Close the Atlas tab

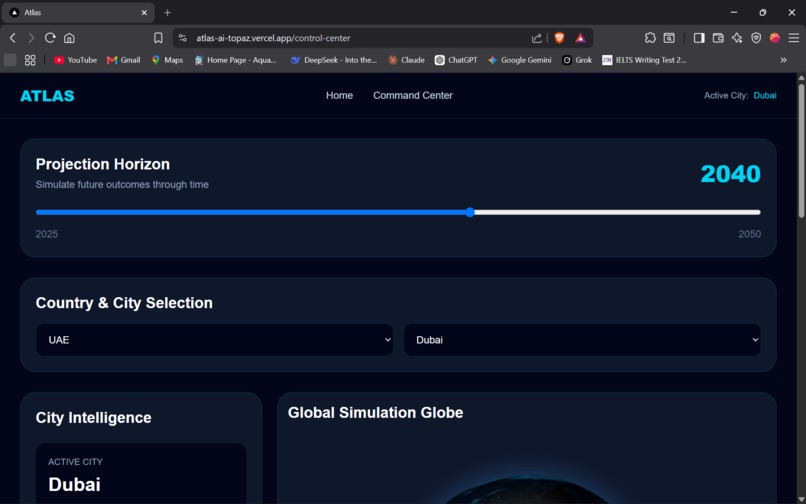(x=144, y=12)
